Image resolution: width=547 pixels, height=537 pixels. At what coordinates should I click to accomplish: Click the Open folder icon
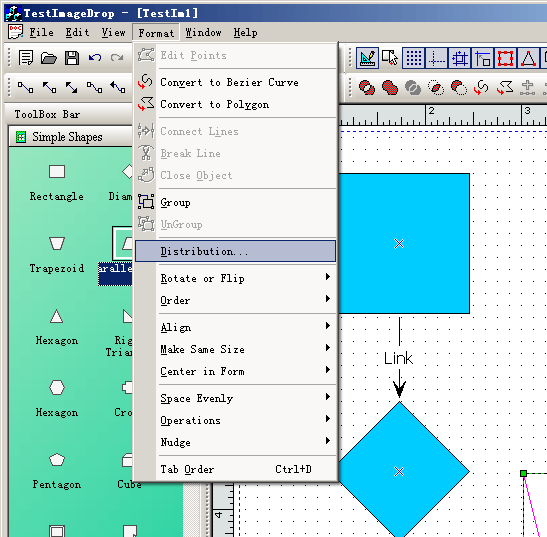point(48,58)
